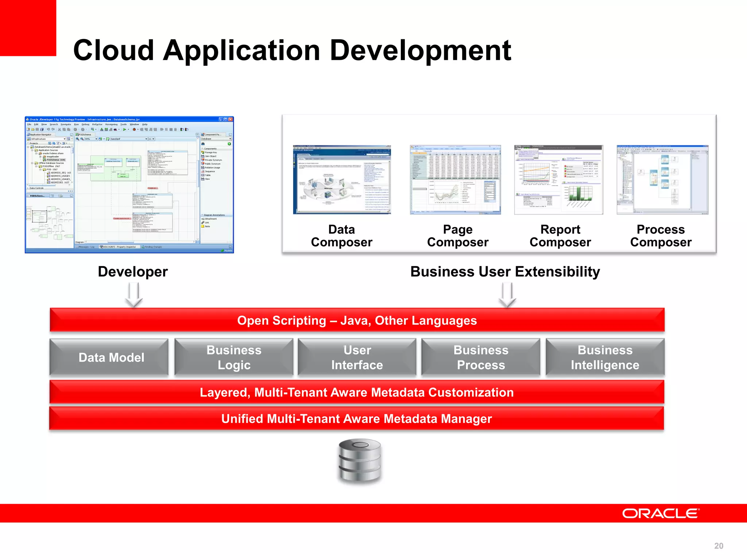Open the Data Composer screenshot thumbnail

tap(342, 180)
